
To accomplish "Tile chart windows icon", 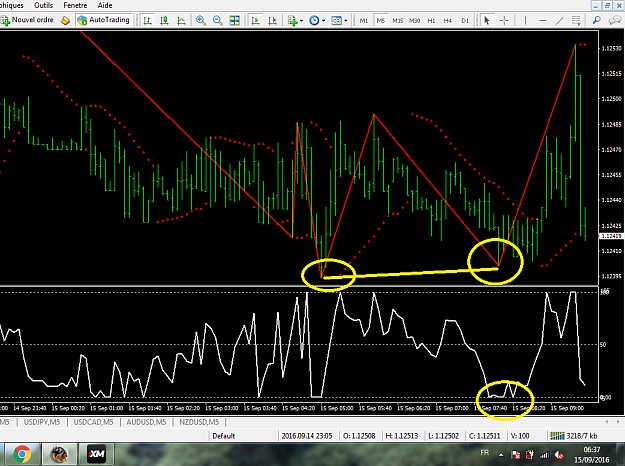I will click(235, 20).
